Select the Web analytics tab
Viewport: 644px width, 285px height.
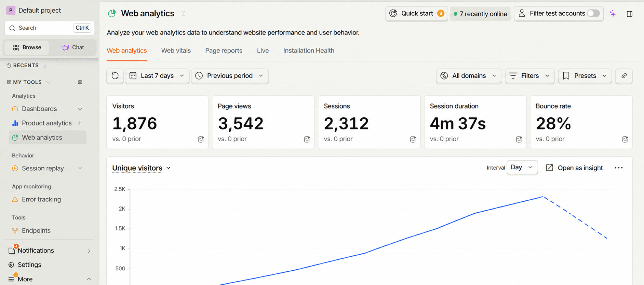click(127, 51)
